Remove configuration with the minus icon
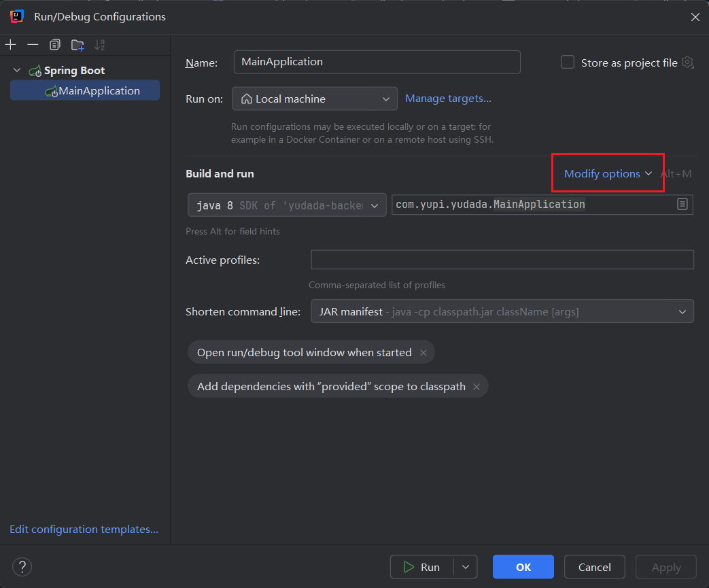 pyautogui.click(x=33, y=45)
